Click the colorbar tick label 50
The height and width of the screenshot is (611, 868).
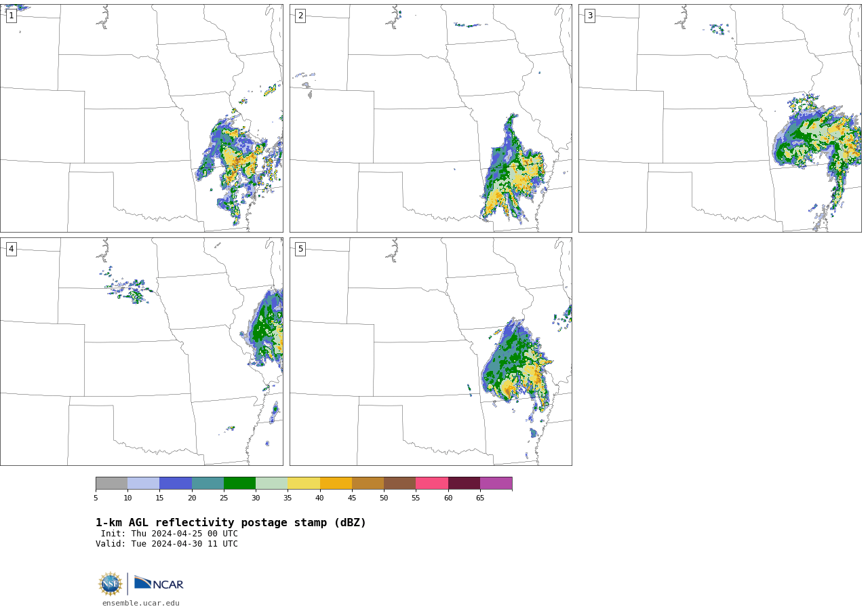(384, 498)
